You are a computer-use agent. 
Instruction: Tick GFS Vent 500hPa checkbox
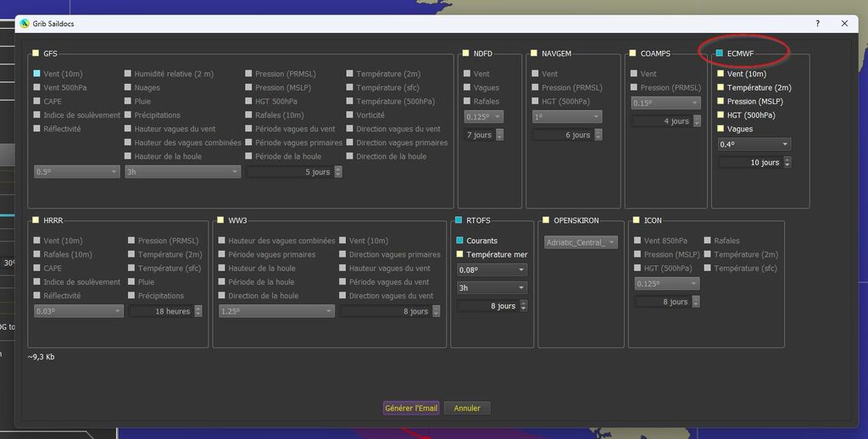[36, 87]
